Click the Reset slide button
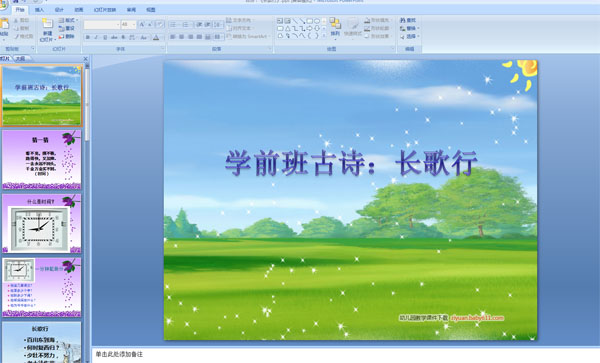This screenshot has height=363, width=600. click(67, 28)
